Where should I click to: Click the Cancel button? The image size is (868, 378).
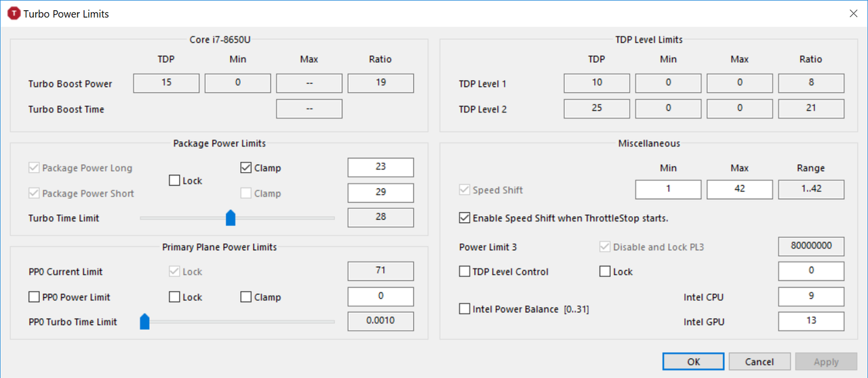coord(759,362)
